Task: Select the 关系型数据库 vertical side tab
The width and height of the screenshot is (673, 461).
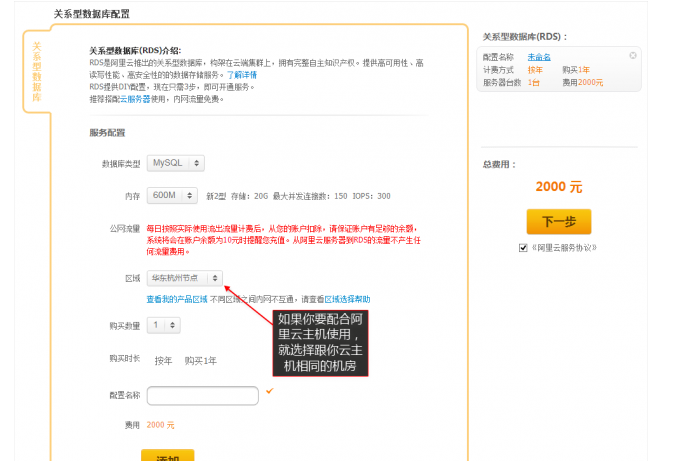Action: [x=37, y=72]
